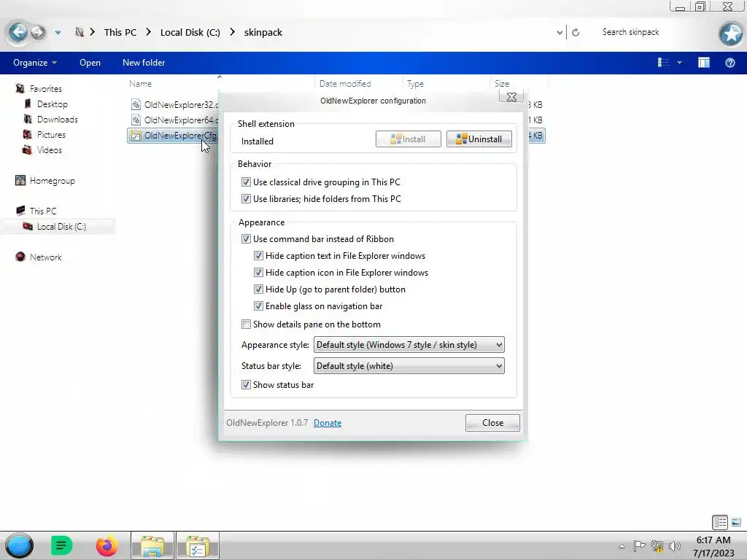Image resolution: width=747 pixels, height=560 pixels.
Task: Launch Firefox from the taskbar
Action: [x=107, y=545]
